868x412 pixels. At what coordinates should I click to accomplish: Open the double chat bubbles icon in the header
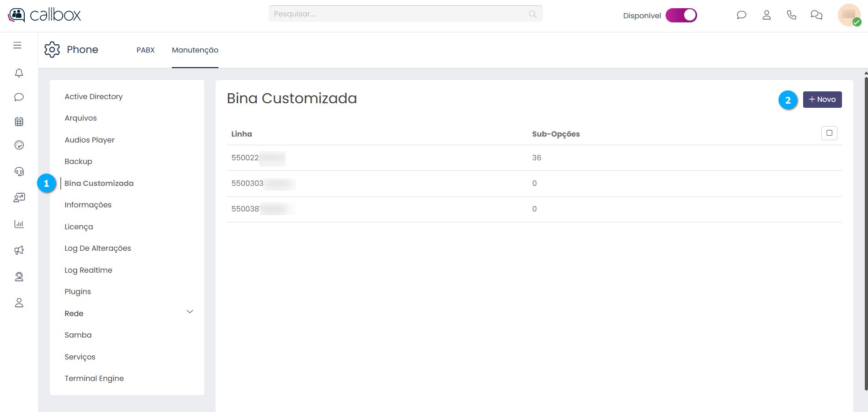816,15
